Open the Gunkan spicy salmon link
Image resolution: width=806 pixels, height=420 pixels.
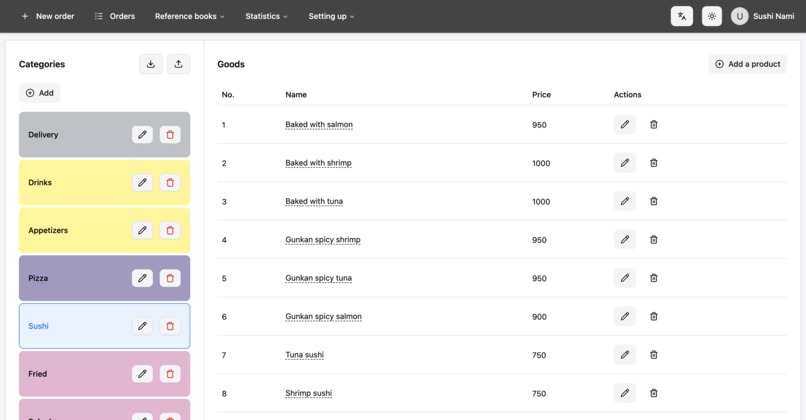[x=323, y=316]
